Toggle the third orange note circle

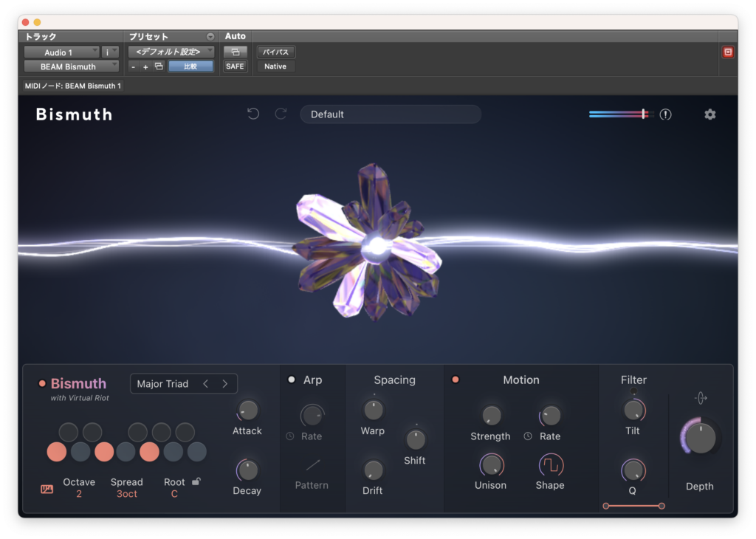click(x=149, y=452)
